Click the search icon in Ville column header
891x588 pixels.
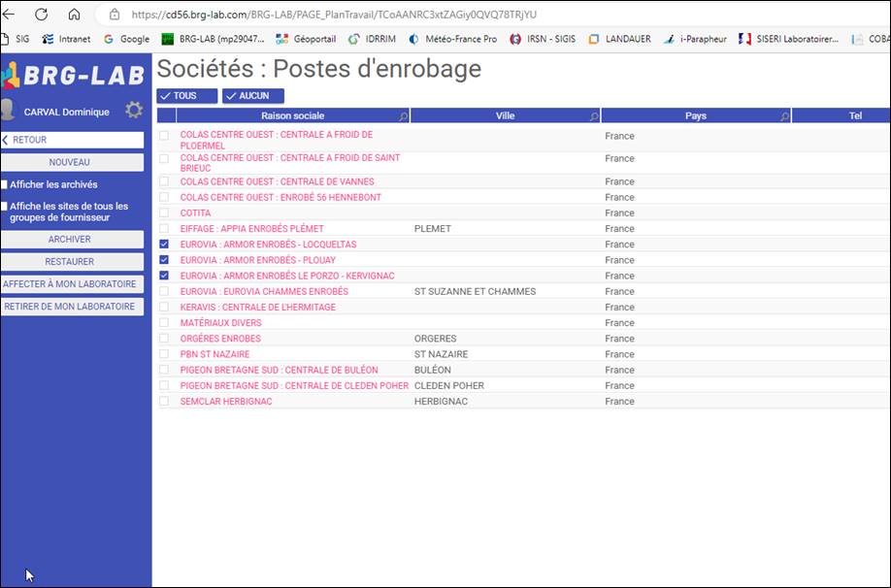593,116
